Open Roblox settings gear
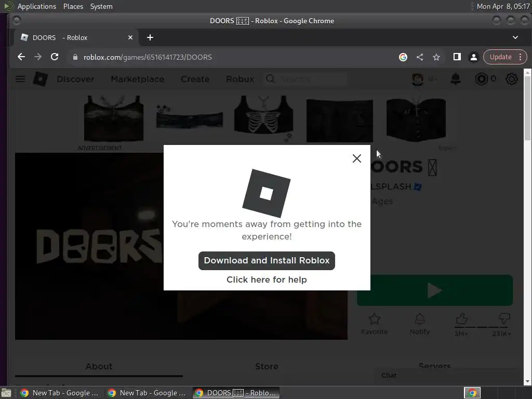532x399 pixels. pos(511,79)
